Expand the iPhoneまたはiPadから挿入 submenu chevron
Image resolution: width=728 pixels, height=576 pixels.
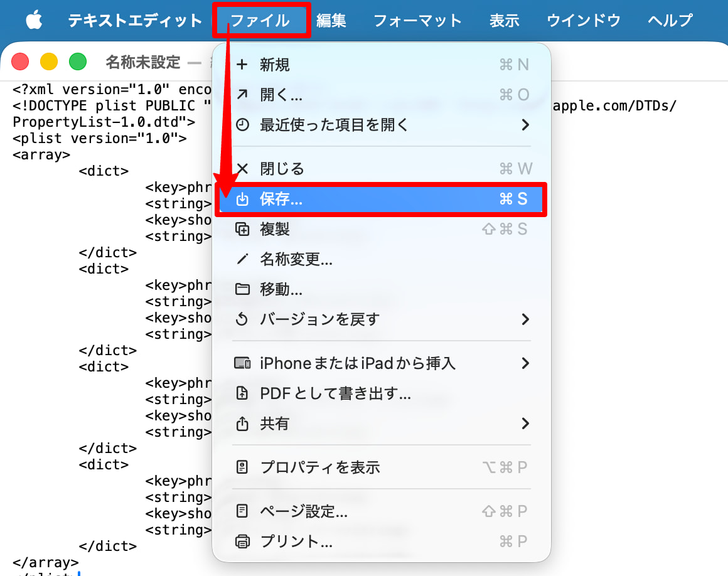[x=525, y=363]
